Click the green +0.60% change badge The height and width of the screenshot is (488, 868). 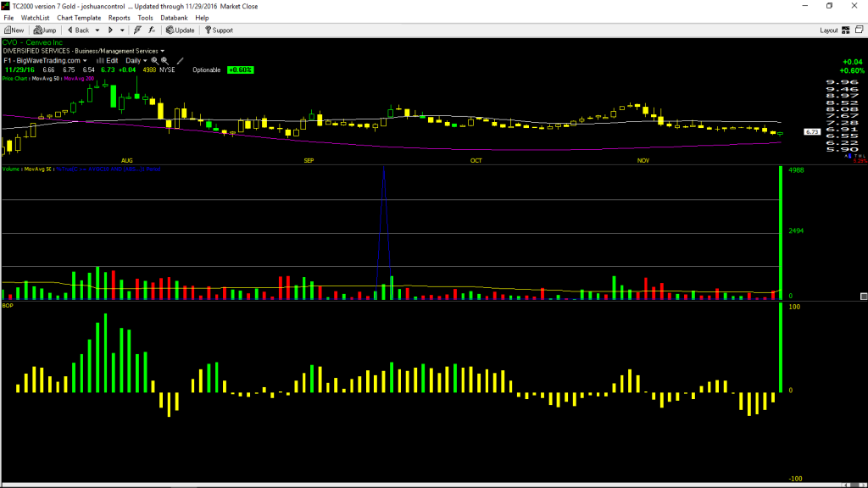240,70
